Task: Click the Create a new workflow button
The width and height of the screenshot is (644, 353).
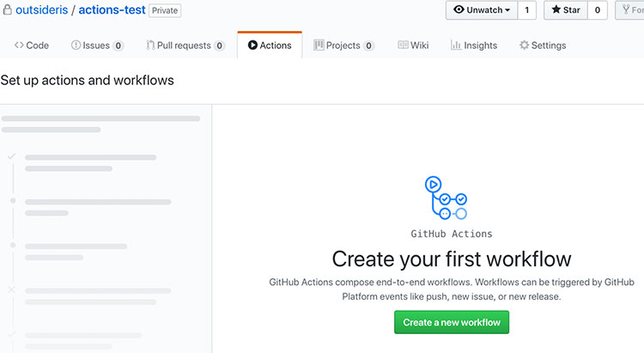Action: (x=452, y=322)
